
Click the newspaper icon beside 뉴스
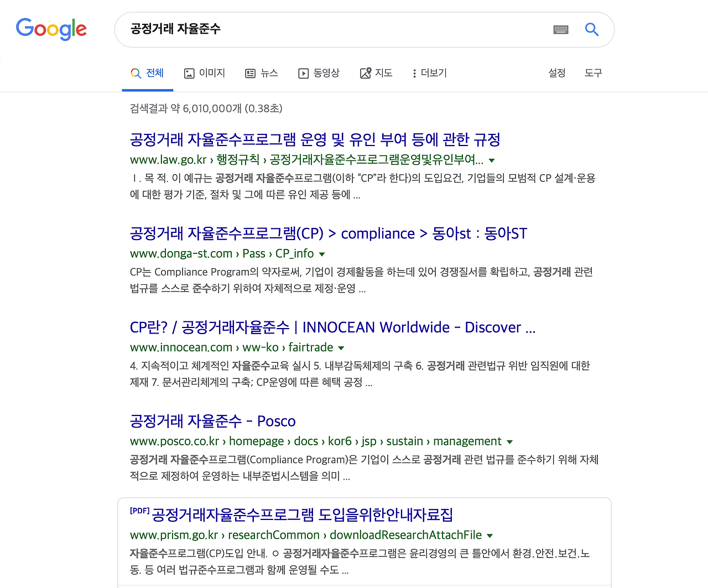click(249, 72)
